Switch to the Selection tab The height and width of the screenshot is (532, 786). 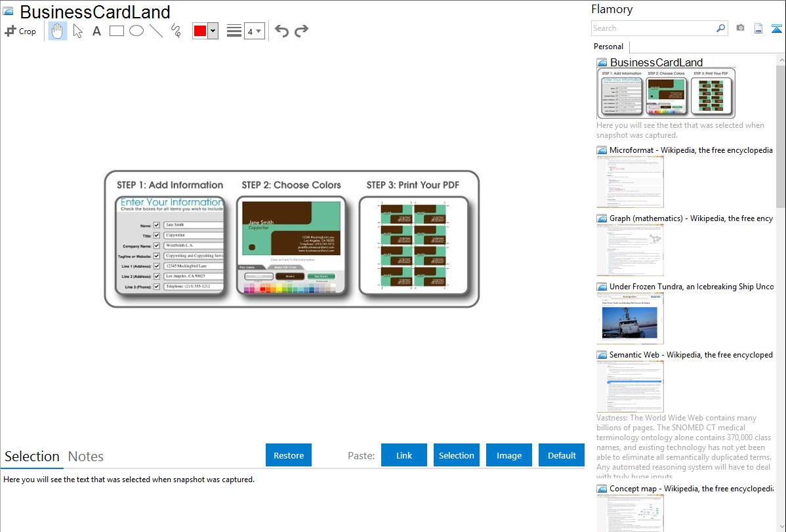coord(32,457)
